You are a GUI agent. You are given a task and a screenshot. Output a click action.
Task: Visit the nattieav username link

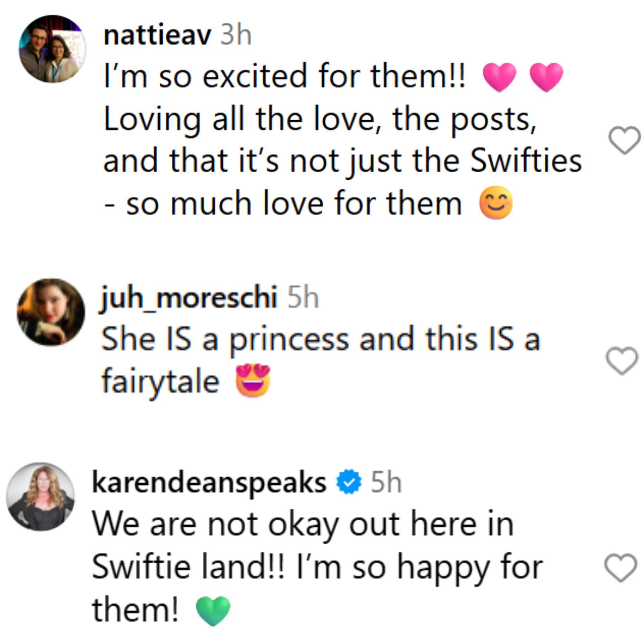(x=157, y=35)
